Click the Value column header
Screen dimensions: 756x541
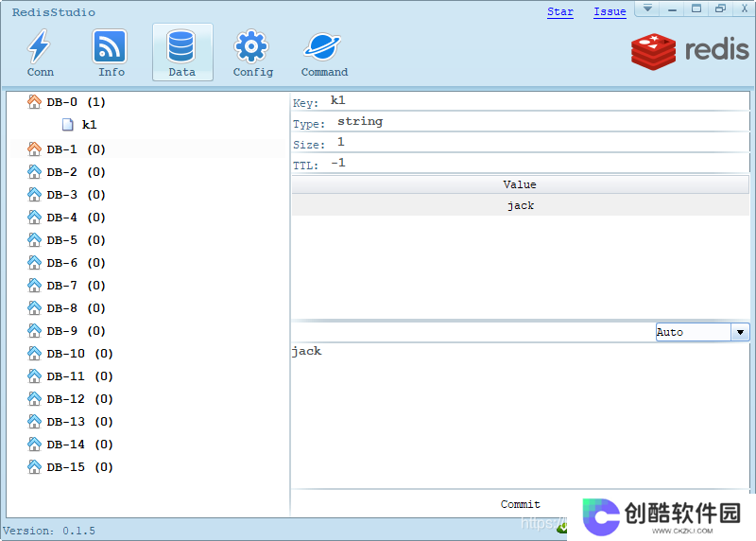pyautogui.click(x=520, y=184)
